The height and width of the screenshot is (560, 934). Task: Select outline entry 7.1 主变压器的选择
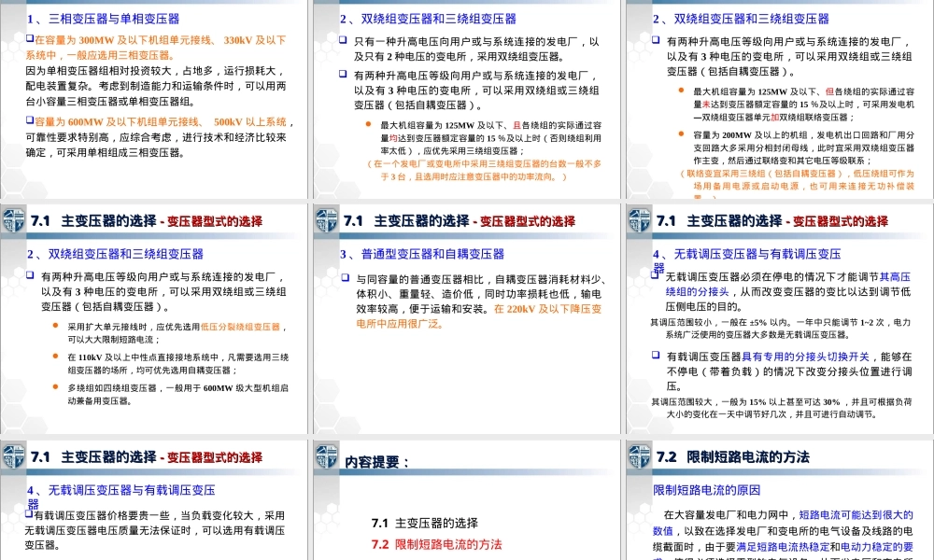tap(425, 523)
